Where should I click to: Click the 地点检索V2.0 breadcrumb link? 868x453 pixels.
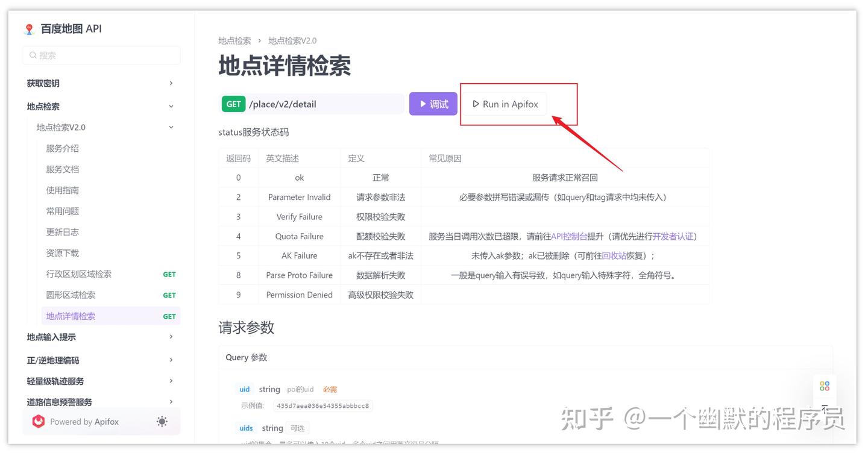[292, 40]
